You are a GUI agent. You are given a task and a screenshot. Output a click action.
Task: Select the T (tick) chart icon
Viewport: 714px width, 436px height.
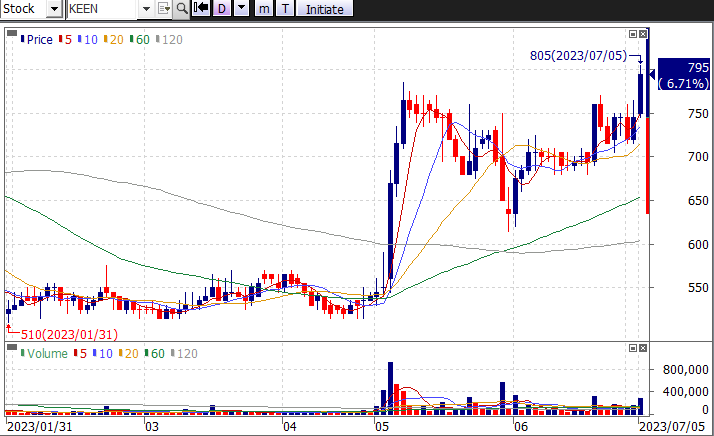pos(285,9)
